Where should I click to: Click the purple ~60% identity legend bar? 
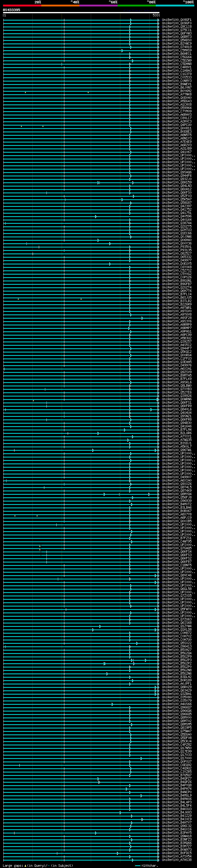[99, 6]
